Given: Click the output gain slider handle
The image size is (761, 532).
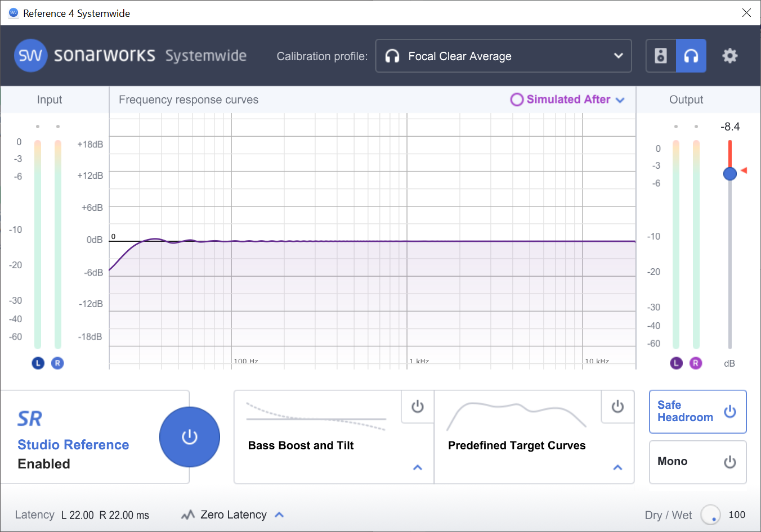Looking at the screenshot, I should click(x=729, y=174).
